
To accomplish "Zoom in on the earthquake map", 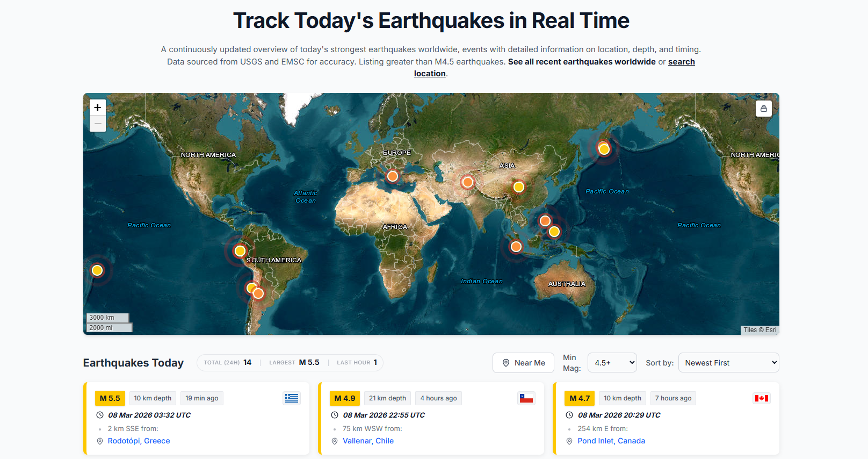I will [98, 107].
